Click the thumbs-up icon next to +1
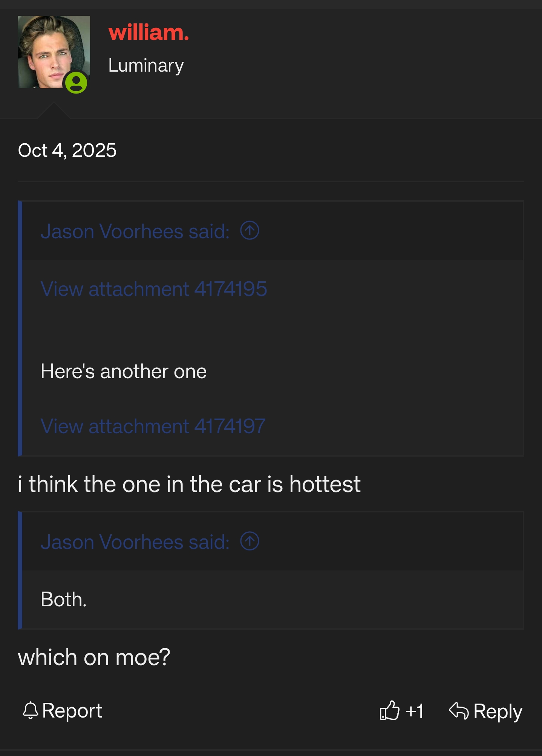The image size is (542, 756). [x=390, y=710]
